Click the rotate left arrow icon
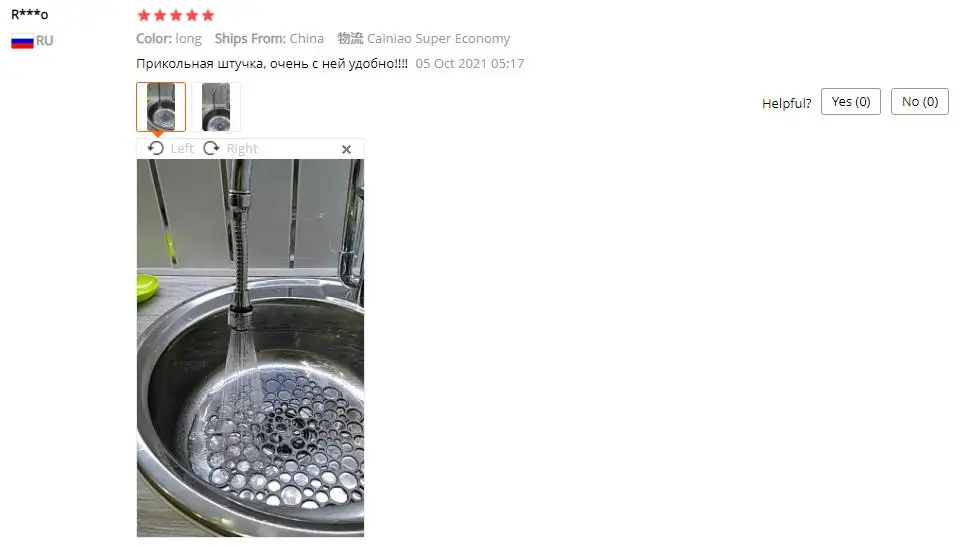 [x=156, y=149]
